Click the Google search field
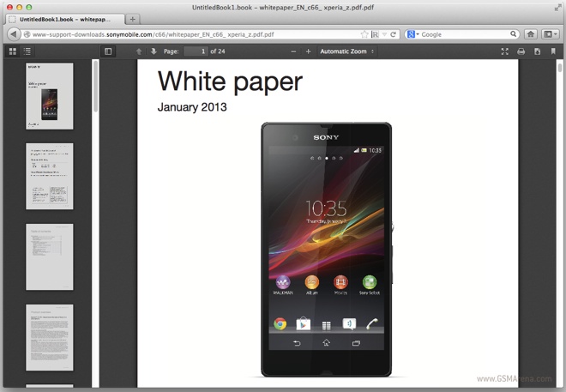This screenshot has height=392, width=566. click(464, 34)
